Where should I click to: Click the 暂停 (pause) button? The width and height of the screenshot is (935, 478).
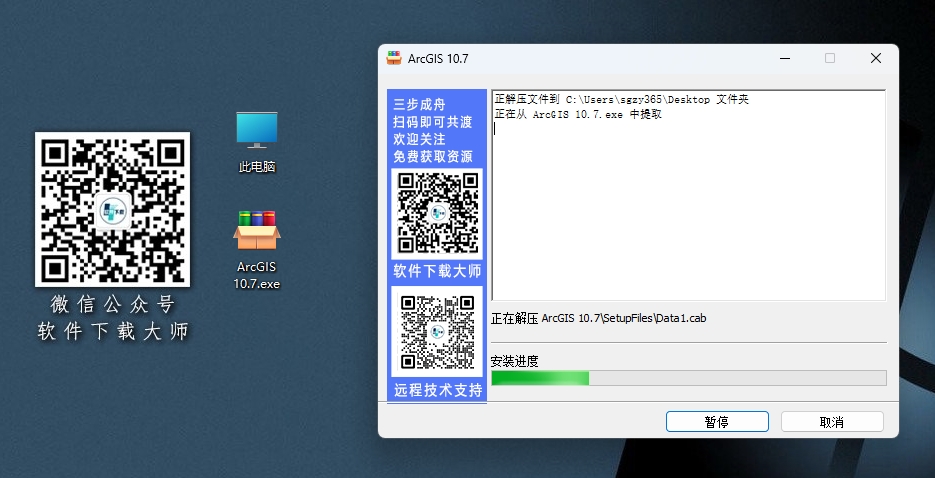(x=717, y=422)
